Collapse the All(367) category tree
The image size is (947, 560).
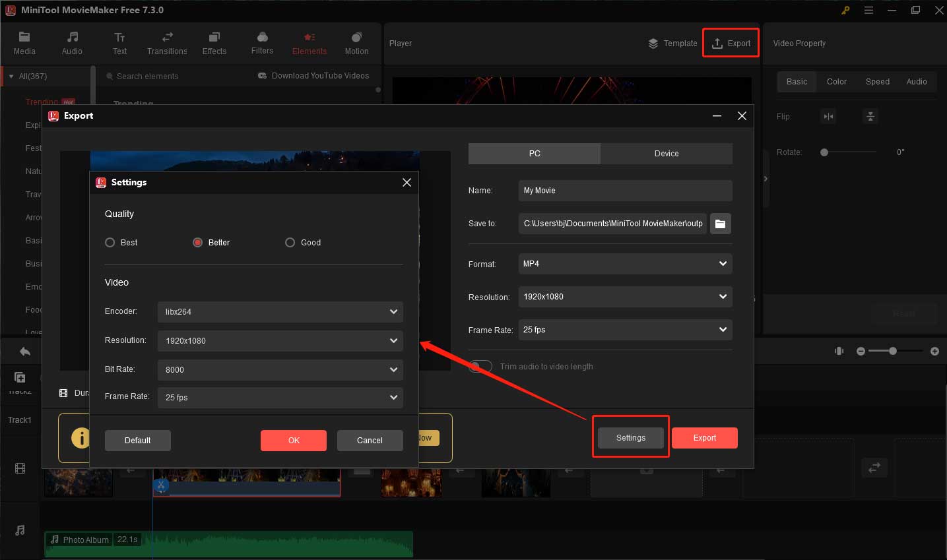point(11,77)
